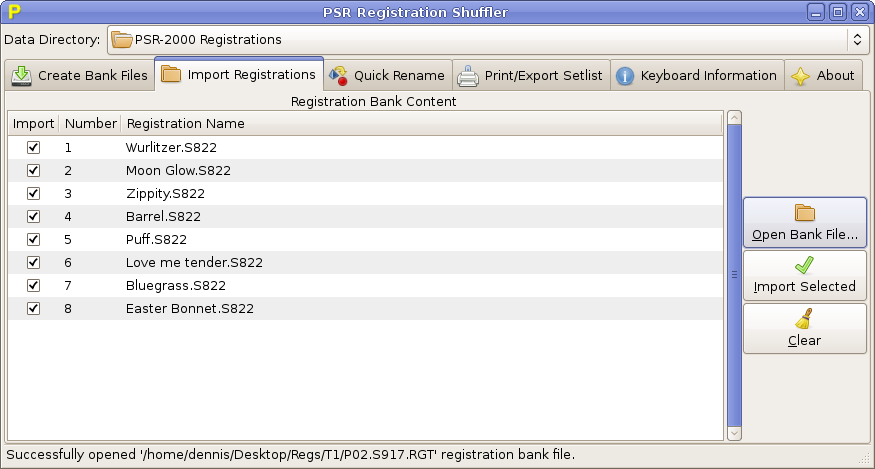This screenshot has height=469, width=875.
Task: Click the printer icon on Print/Export Setlist
Action: point(468,75)
